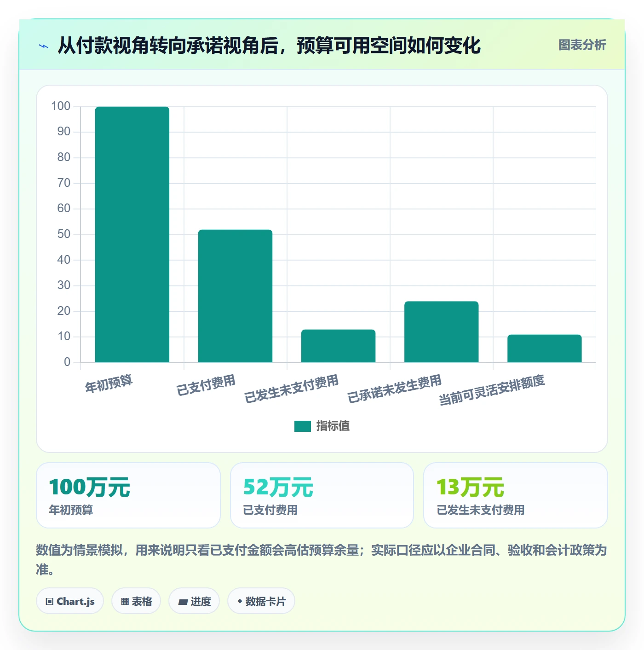Click the diamond icon in the 数据卡片 tag

click(x=240, y=601)
